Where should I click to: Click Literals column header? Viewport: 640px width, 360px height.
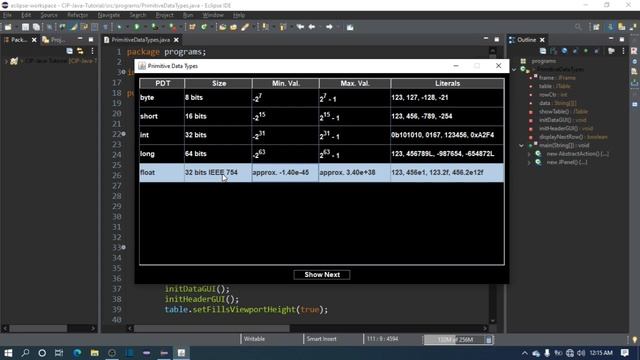click(447, 83)
